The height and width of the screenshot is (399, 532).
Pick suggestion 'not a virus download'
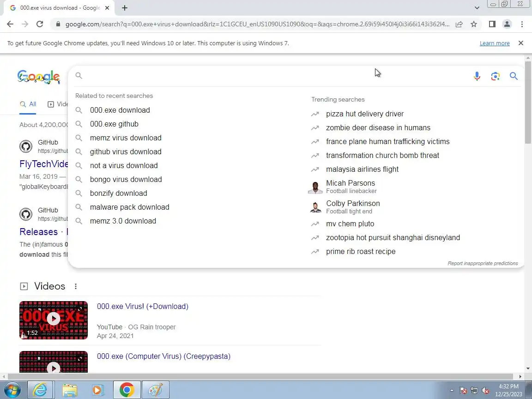click(x=124, y=166)
